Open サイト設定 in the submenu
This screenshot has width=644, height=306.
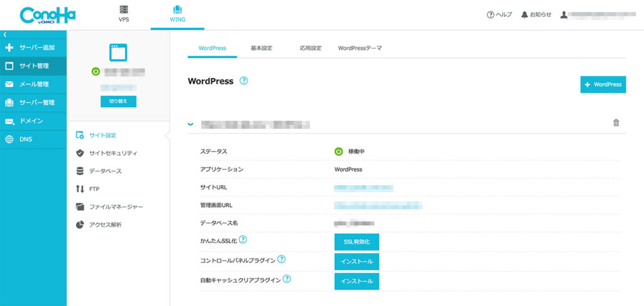click(103, 135)
